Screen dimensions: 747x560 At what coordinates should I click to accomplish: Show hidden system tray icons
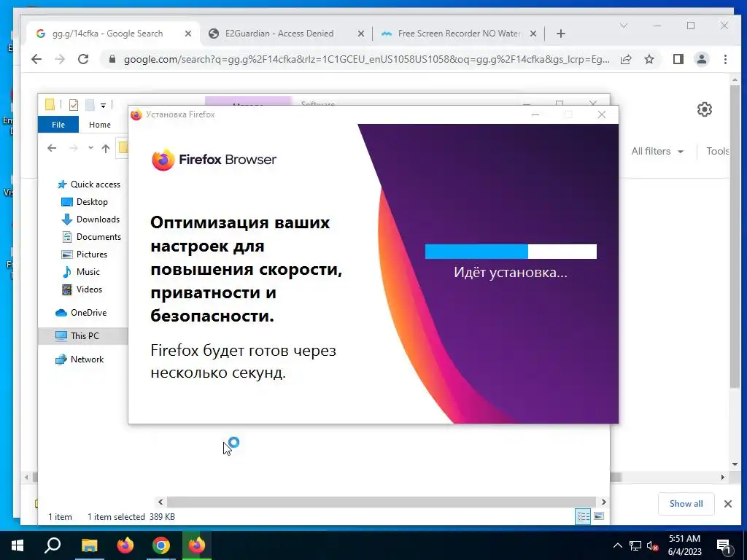(617, 545)
